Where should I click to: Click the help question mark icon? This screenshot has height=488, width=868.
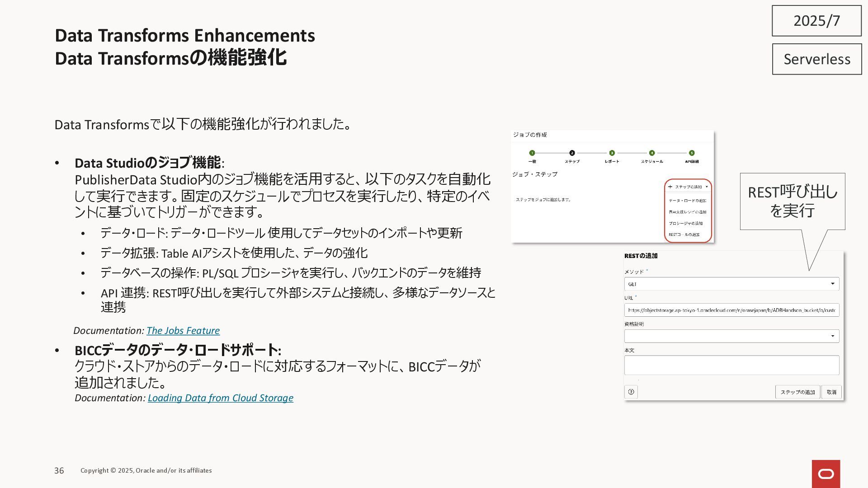[x=631, y=392]
